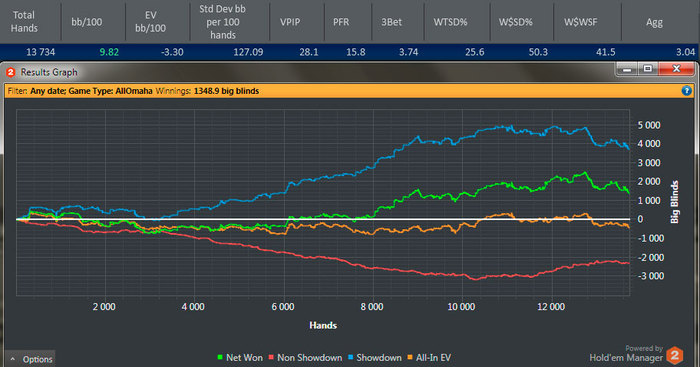700x367 pixels.
Task: Sort by Std Dev bb per 100 hands header
Action: pos(223,22)
